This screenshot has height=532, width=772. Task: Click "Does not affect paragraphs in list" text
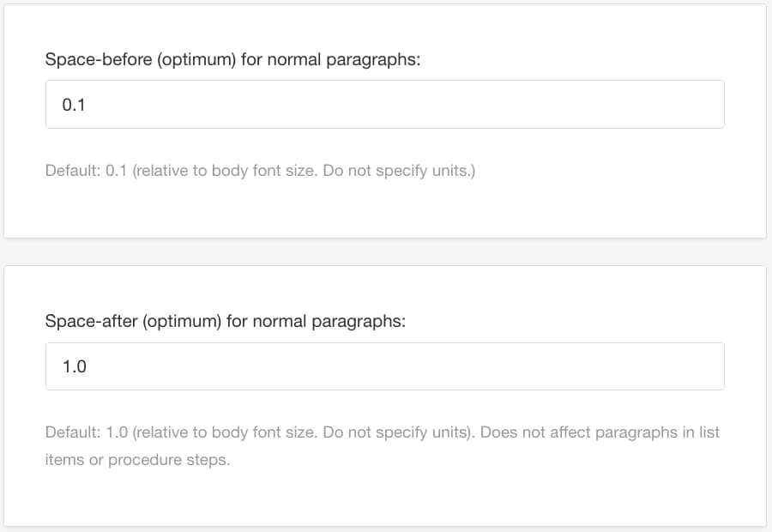click(x=600, y=432)
